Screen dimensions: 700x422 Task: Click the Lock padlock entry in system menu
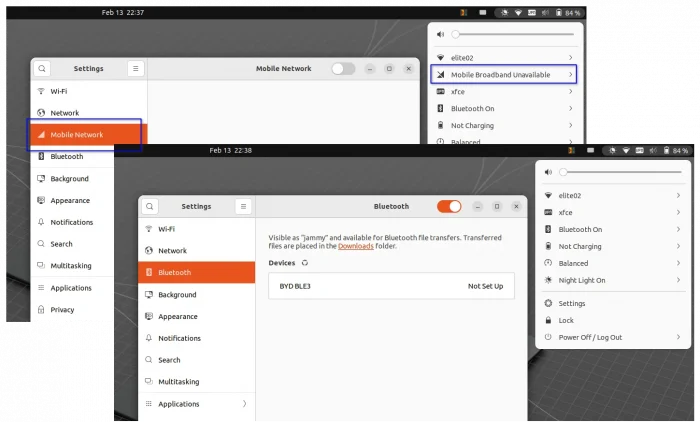click(565, 320)
